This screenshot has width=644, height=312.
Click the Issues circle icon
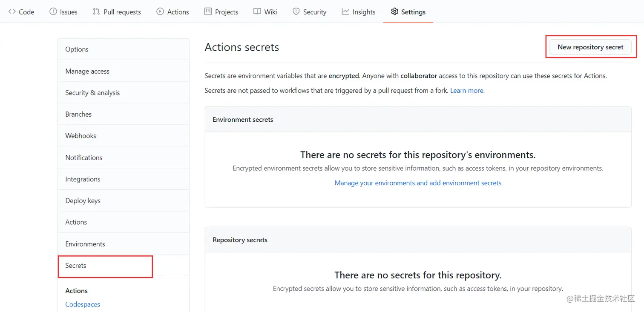coord(53,12)
